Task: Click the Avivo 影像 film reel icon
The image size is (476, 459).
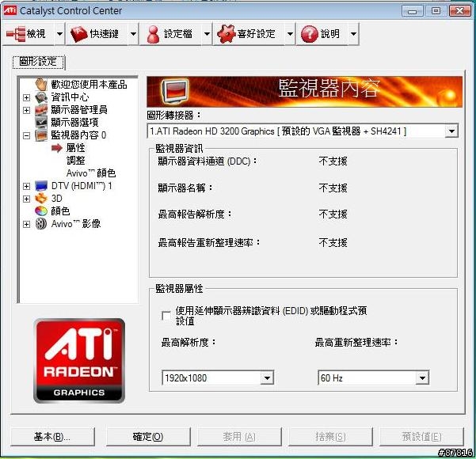Action: (x=41, y=224)
